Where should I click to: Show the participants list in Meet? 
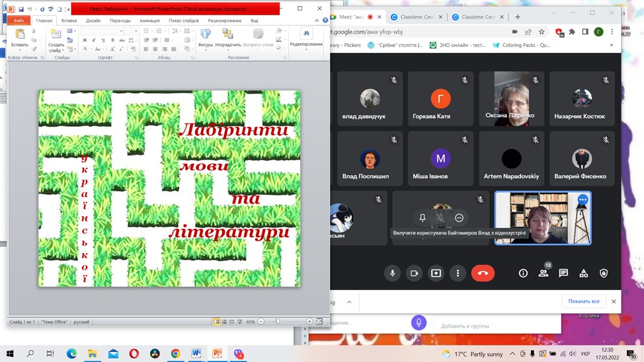point(543,273)
